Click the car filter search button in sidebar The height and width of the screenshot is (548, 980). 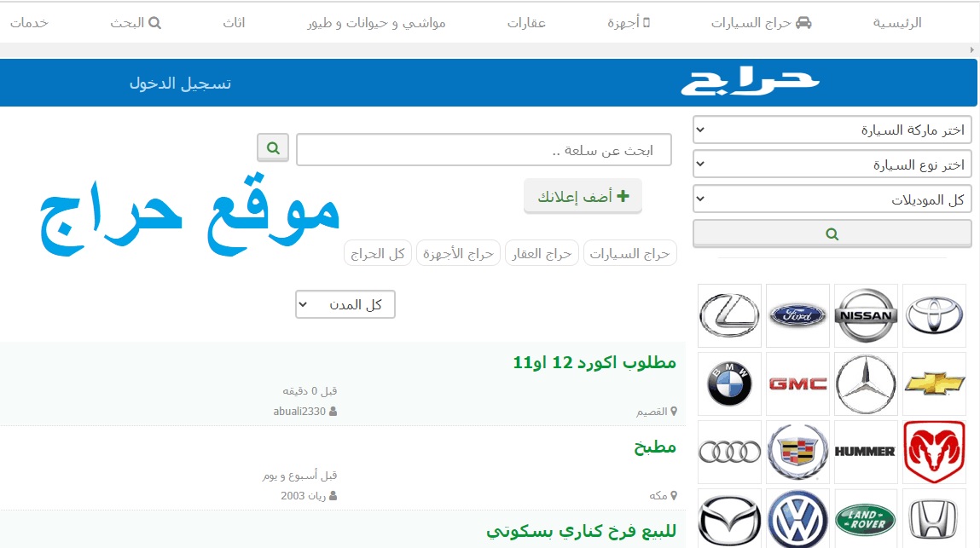coord(832,234)
